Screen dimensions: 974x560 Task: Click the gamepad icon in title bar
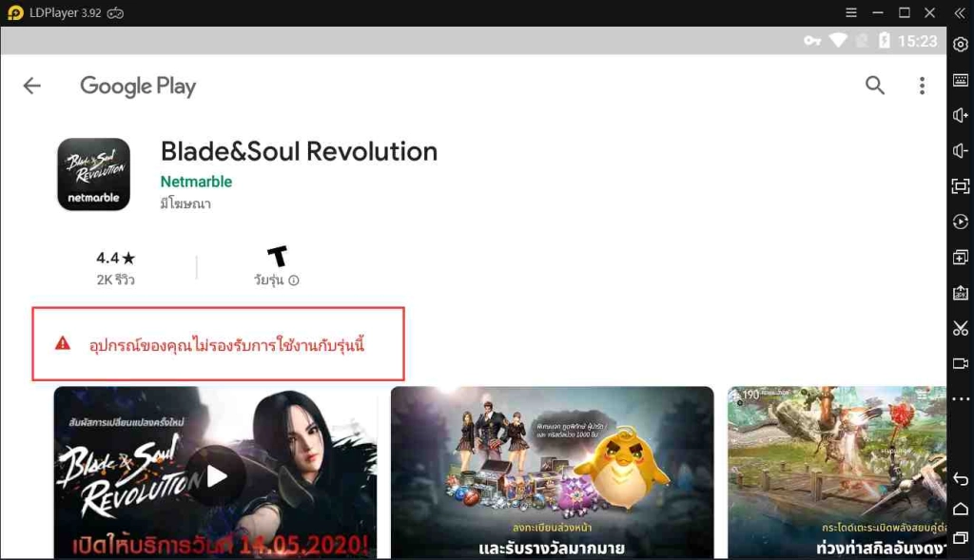(x=115, y=13)
